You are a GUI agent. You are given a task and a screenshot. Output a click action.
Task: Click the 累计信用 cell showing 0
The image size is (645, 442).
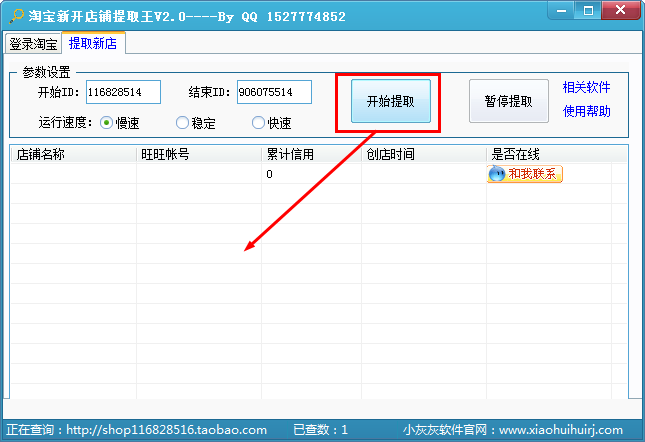click(311, 174)
